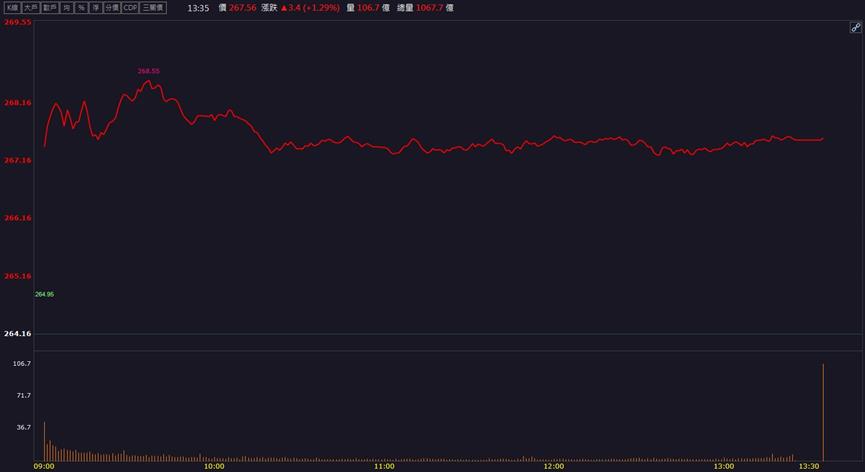Screen dimensions: 865x472
Task: Click the 267.56 current price value
Action: pyautogui.click(x=243, y=8)
